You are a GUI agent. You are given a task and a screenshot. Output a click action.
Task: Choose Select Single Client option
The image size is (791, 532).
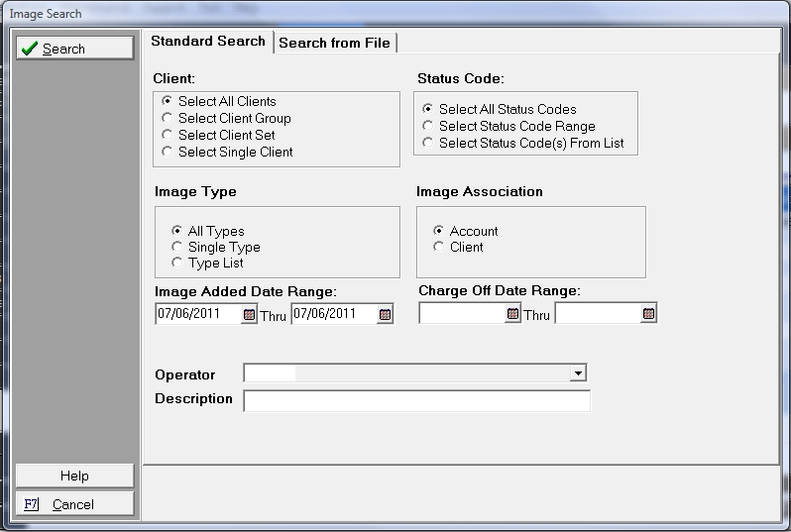click(168, 152)
